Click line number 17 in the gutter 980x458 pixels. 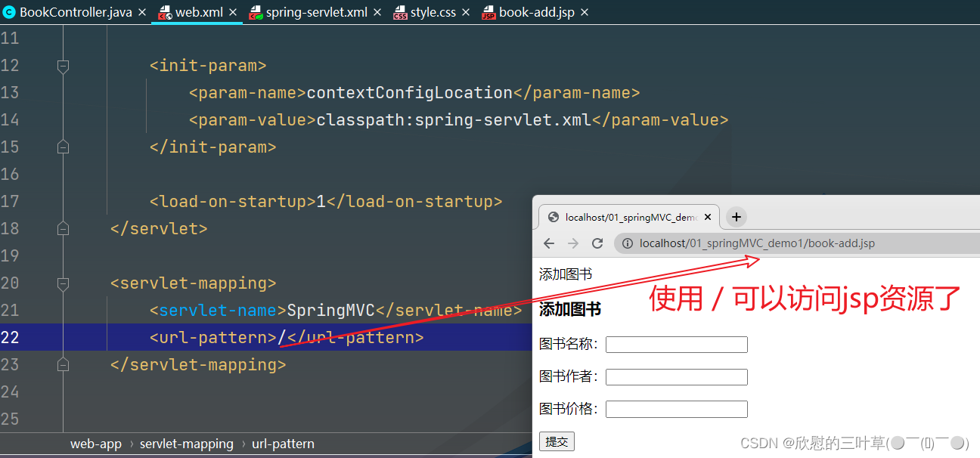pyautogui.click(x=10, y=201)
